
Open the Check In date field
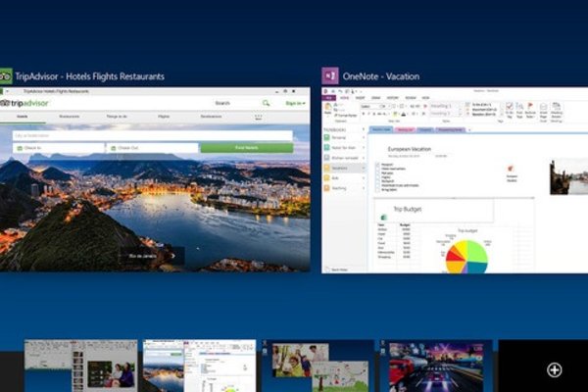tap(59, 148)
